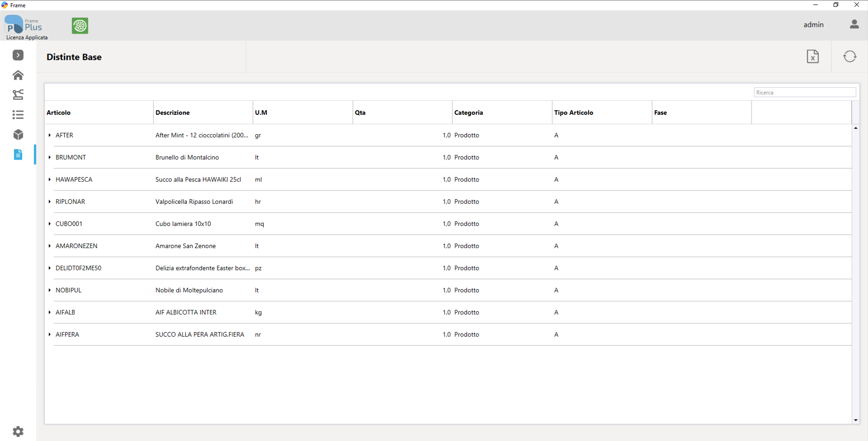Screen dimensions: 868x441
Task: Click the 'hr' unit in RIPLONAR row
Action: click(x=258, y=202)
